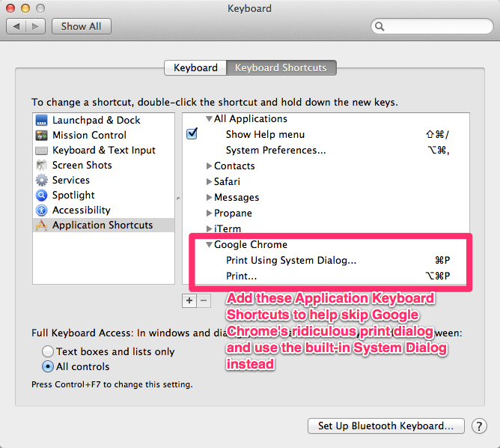Viewport: 500px width, 448px height.
Task: Go forward with the right arrow button
Action: pyautogui.click(x=35, y=26)
